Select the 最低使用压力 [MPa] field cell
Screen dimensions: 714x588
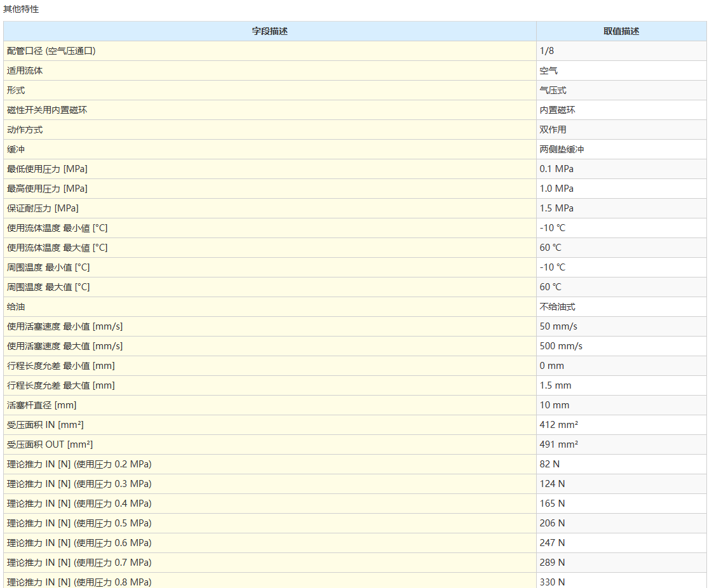[47, 169]
